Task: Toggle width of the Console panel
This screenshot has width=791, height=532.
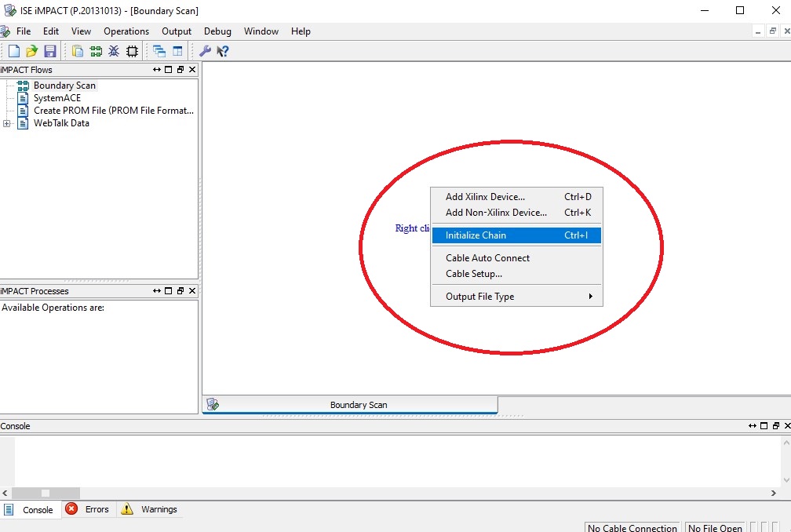Action: (752, 426)
